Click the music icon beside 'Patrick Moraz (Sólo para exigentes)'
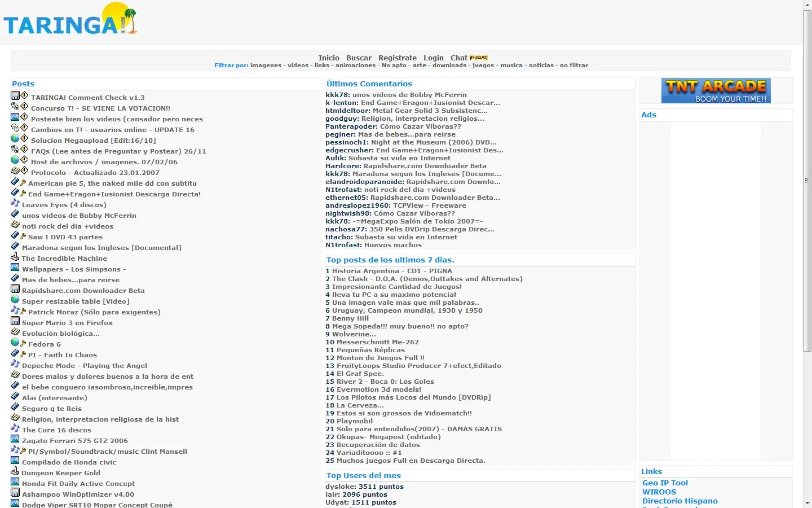This screenshot has width=812, height=508. [x=15, y=310]
